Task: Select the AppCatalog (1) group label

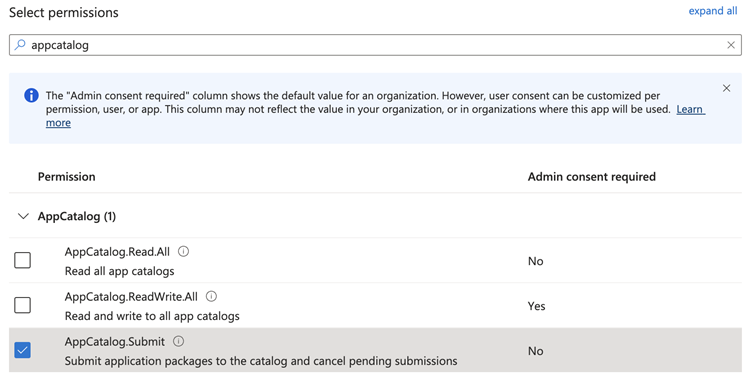Action: click(x=77, y=216)
